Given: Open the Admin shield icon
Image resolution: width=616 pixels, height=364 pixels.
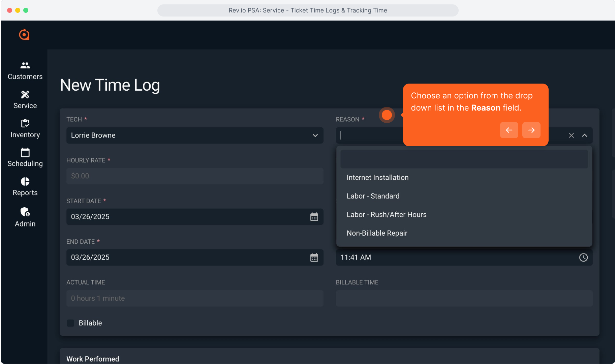Looking at the screenshot, I should pos(25,212).
